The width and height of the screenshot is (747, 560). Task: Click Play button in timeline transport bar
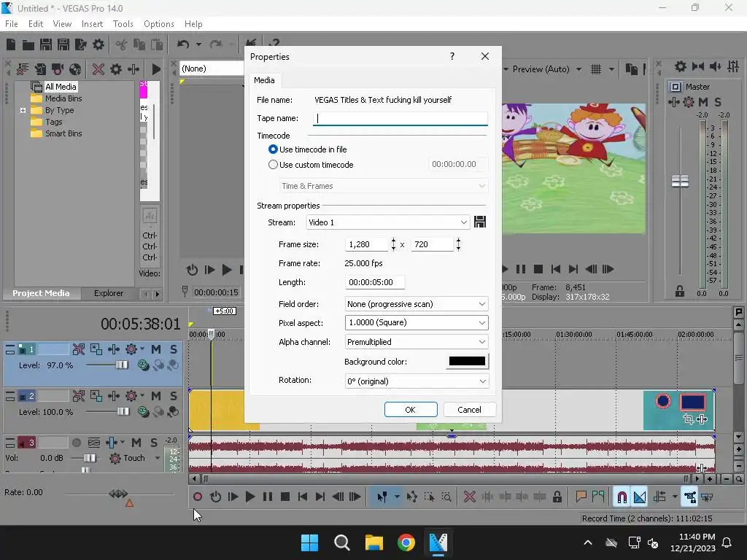[249, 497]
